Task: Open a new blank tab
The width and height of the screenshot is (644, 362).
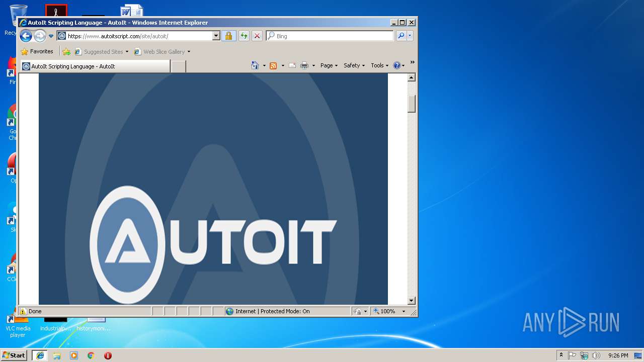Action: point(178,66)
